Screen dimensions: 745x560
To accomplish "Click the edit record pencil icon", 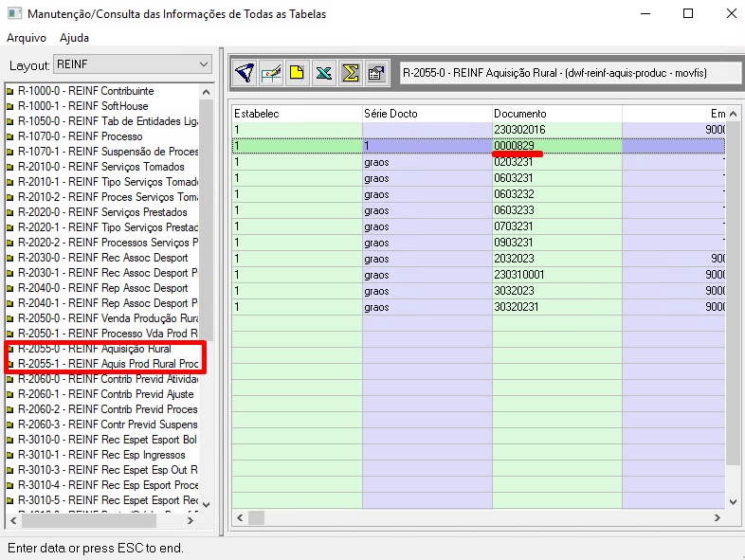I will coord(271,73).
